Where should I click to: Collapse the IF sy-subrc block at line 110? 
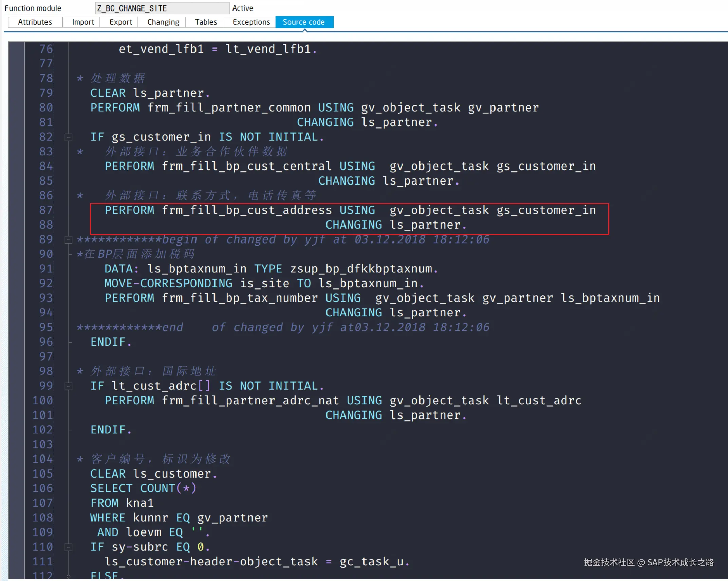69,547
